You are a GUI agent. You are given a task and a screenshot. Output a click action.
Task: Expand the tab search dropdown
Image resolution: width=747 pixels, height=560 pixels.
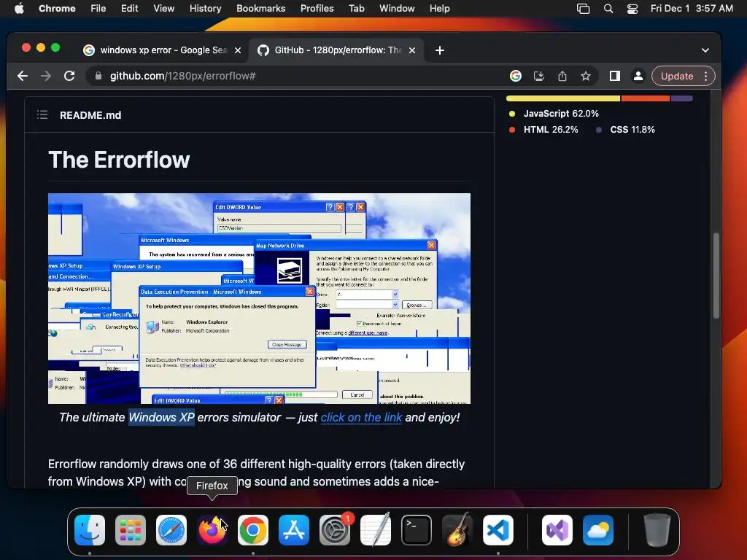pyautogui.click(x=705, y=50)
